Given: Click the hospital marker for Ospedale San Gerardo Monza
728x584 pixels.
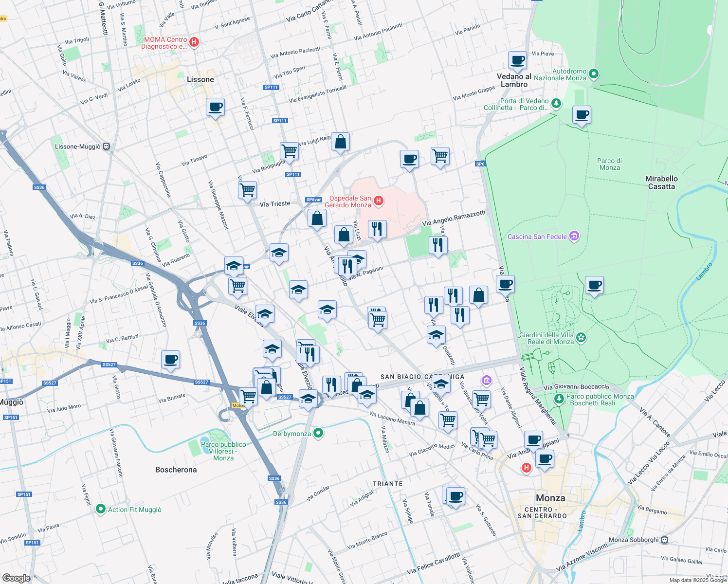Looking at the screenshot, I should tap(379, 201).
